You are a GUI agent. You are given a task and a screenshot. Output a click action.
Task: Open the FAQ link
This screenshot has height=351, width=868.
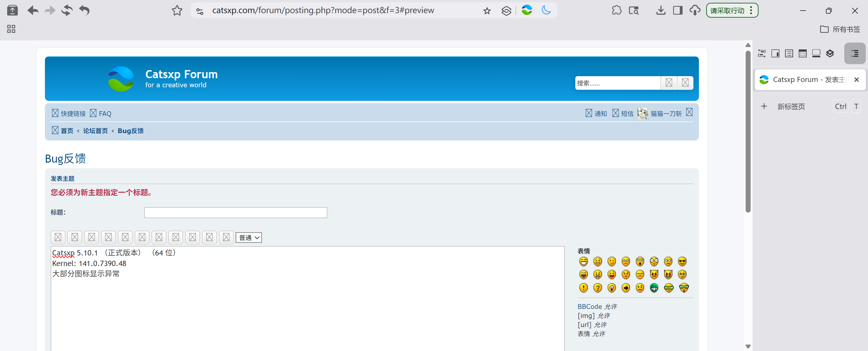click(105, 113)
